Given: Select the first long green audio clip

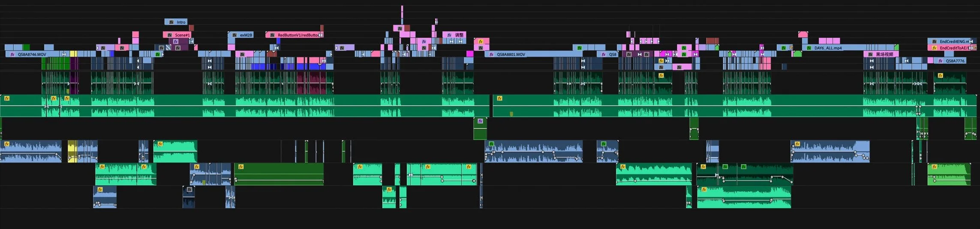Looking at the screenshot, I should 245,105.
